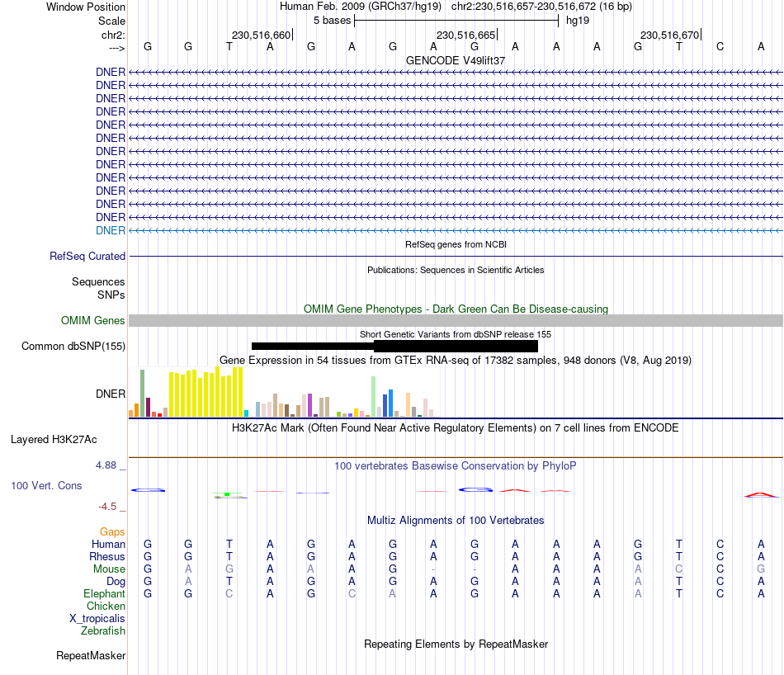This screenshot has width=784, height=675.
Task: Click the Sequences track label
Action: (98, 281)
